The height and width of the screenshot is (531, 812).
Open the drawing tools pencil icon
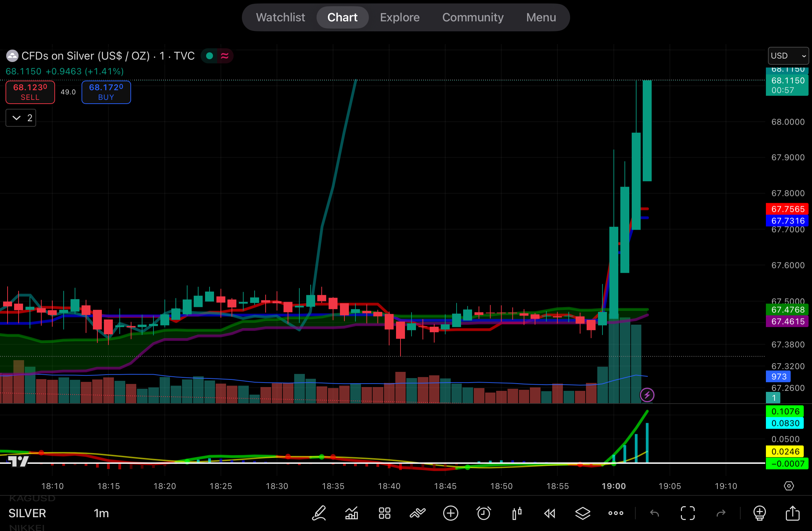pyautogui.click(x=319, y=513)
